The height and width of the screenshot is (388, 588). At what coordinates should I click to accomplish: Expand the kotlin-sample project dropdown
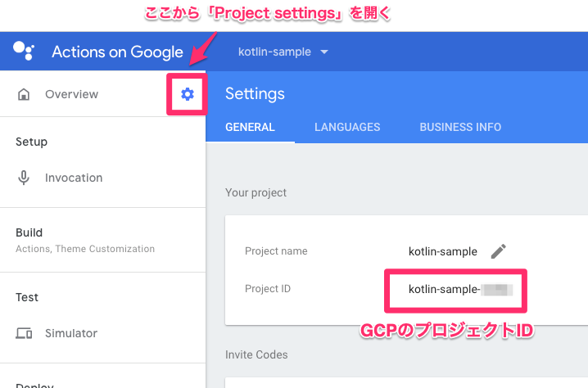(283, 52)
